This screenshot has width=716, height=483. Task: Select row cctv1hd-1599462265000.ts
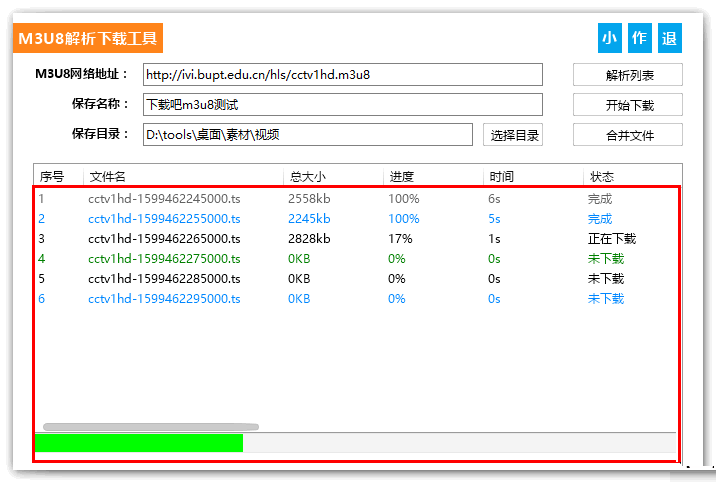point(356,239)
